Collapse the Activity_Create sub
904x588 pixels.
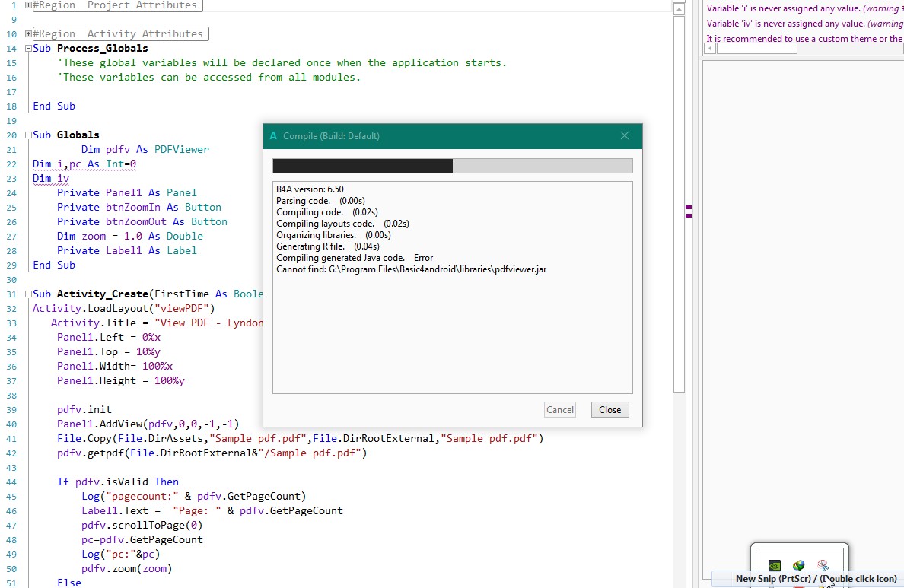point(28,294)
